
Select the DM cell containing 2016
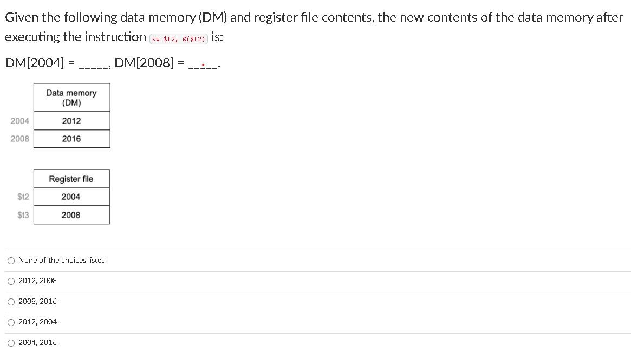point(71,139)
